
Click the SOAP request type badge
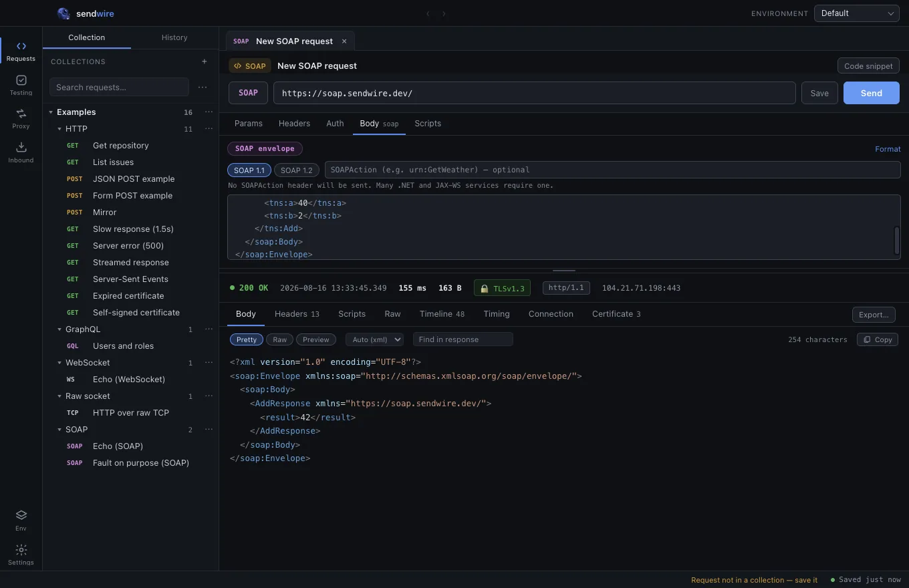point(250,65)
